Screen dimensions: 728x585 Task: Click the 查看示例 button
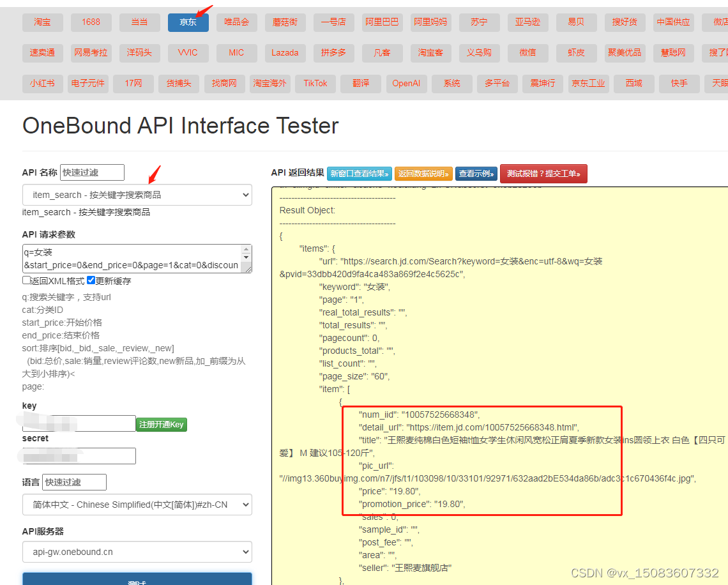476,174
